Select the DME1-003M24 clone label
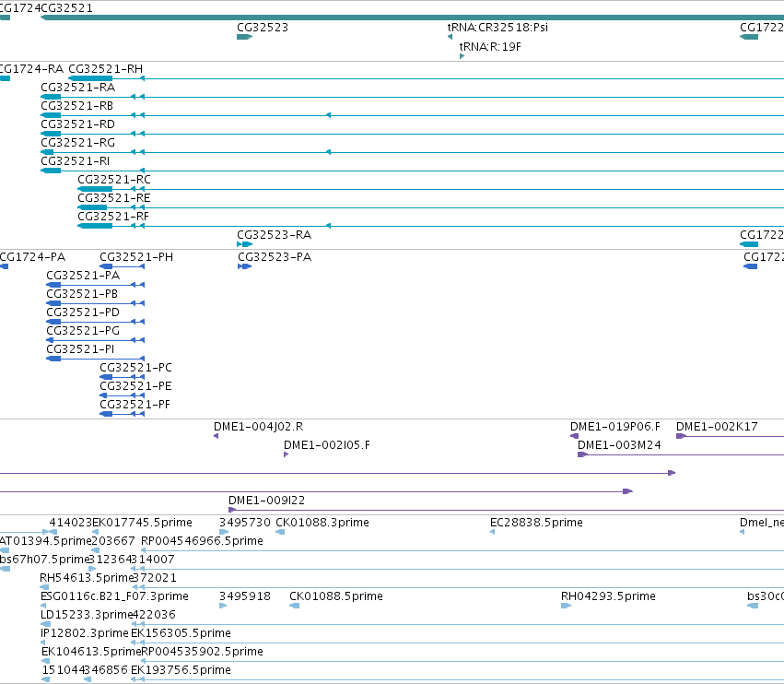The height and width of the screenshot is (684, 784). tap(619, 445)
